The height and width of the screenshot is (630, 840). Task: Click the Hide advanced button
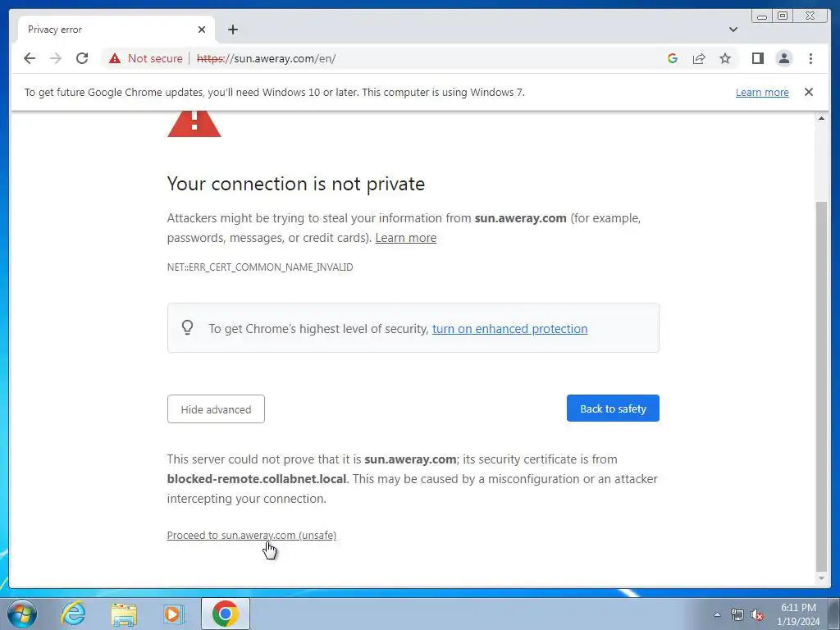coord(216,409)
